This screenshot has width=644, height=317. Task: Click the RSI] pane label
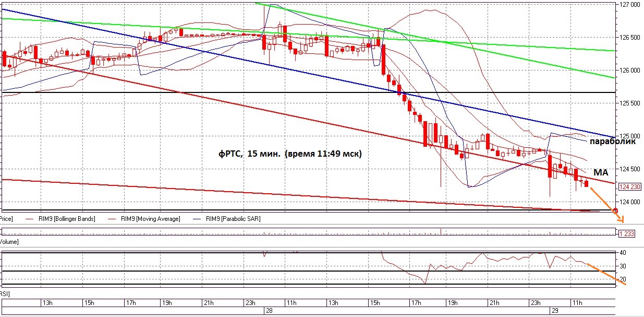(5, 295)
